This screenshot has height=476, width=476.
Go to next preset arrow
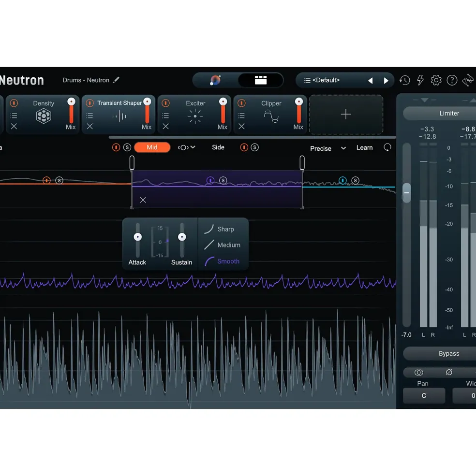pyautogui.click(x=386, y=80)
